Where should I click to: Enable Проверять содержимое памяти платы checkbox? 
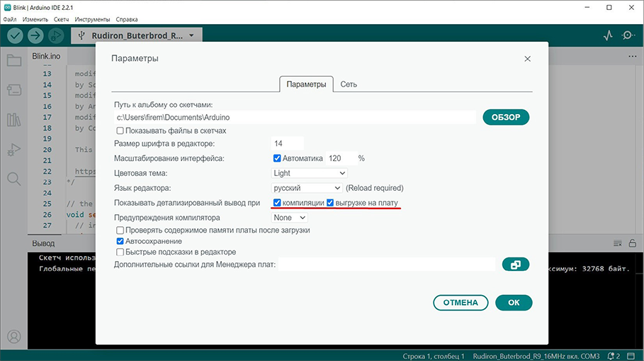120,231
